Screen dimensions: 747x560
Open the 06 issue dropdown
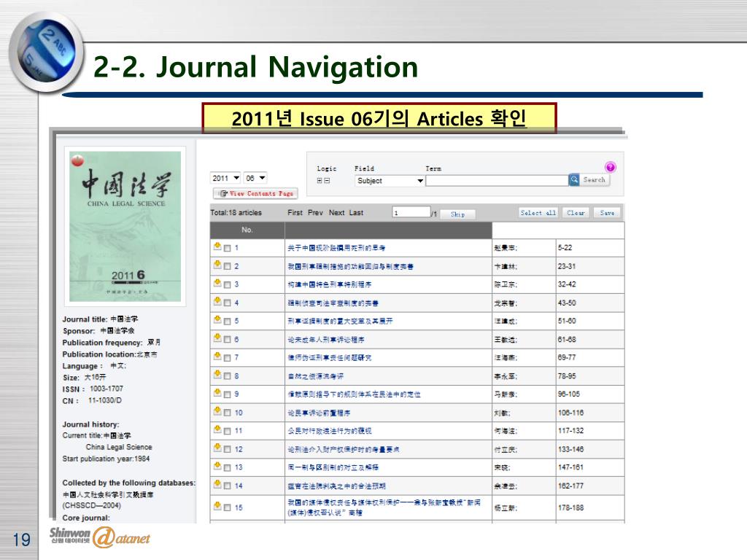pos(255,178)
